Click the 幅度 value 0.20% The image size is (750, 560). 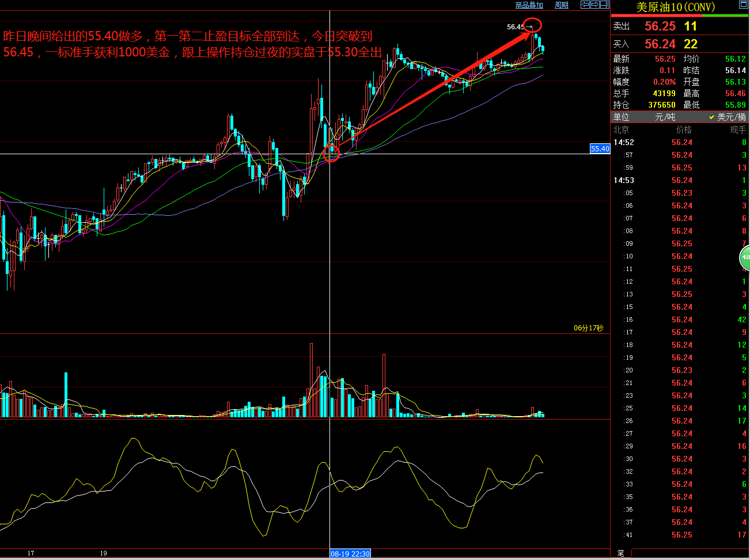pyautogui.click(x=664, y=82)
